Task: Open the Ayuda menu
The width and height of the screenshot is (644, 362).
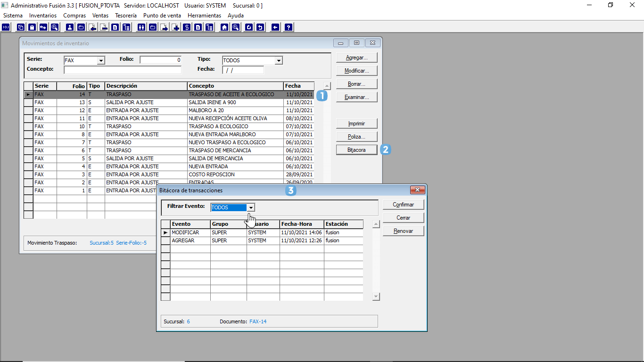Action: tap(236, 16)
